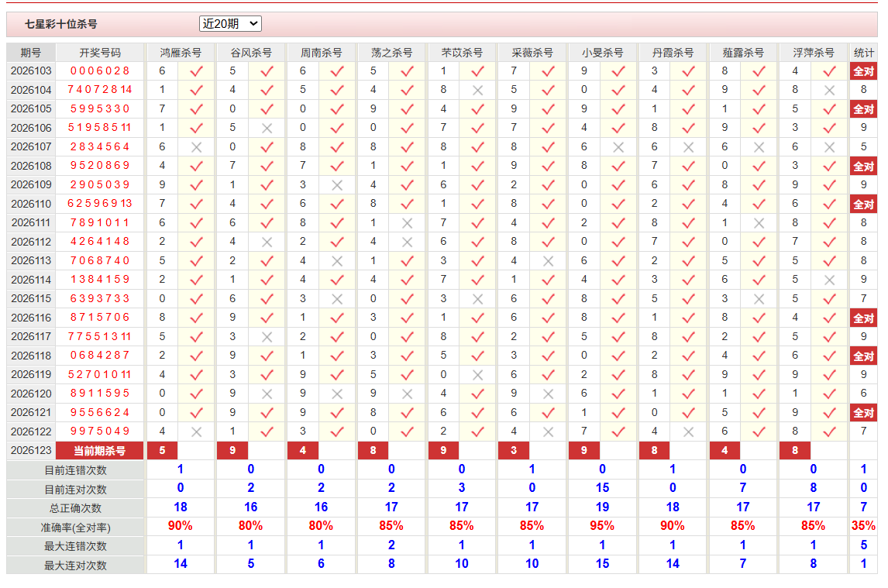
Task: Click the 95% accuracy value under 小旻杀号
Action: pos(602,526)
